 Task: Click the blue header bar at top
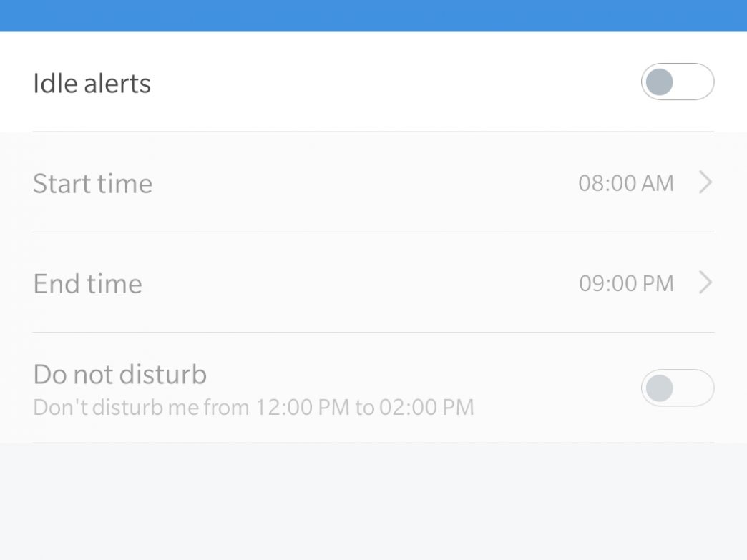click(373, 15)
